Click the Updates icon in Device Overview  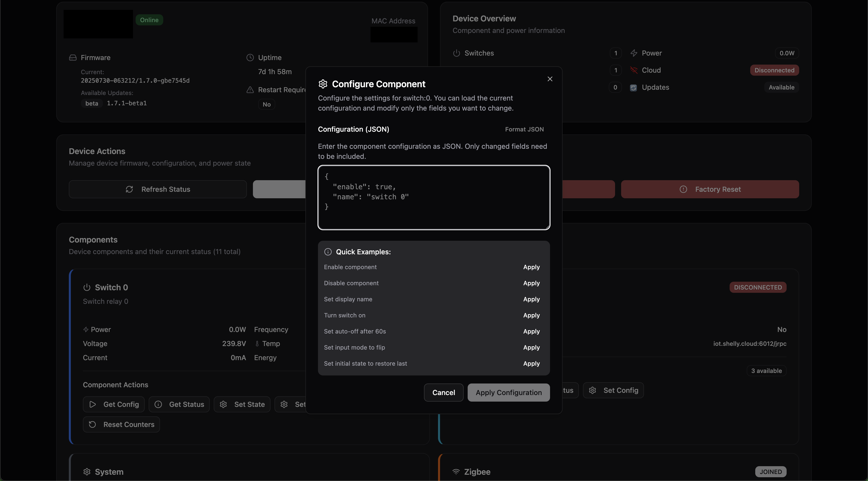tap(633, 88)
